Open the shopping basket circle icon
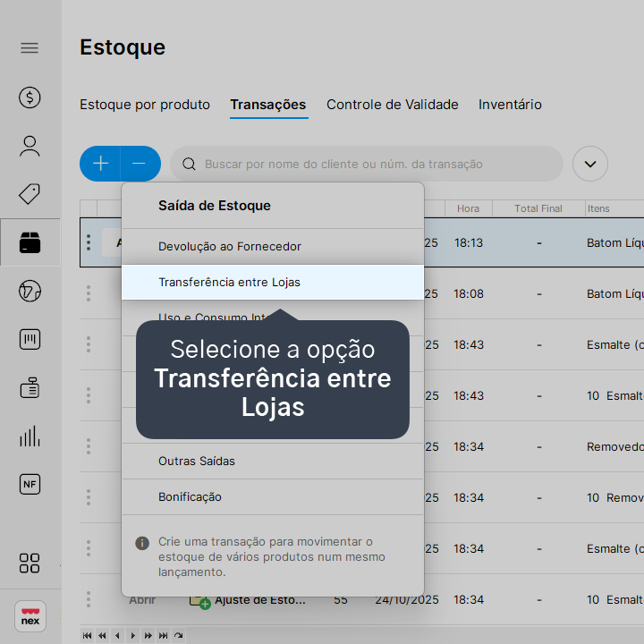This screenshot has width=644, height=644. pos(30,292)
